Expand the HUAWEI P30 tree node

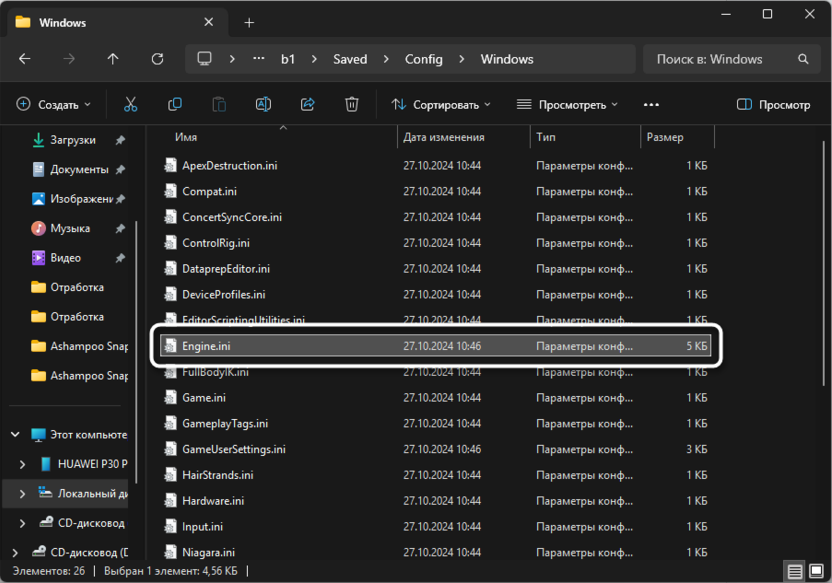24,464
